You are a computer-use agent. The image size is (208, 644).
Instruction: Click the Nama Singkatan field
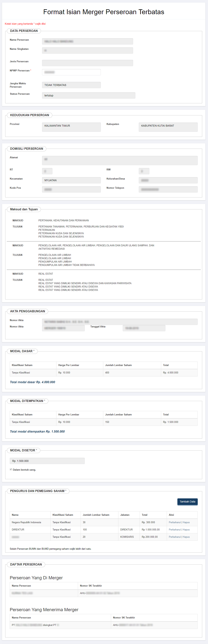[87, 51]
